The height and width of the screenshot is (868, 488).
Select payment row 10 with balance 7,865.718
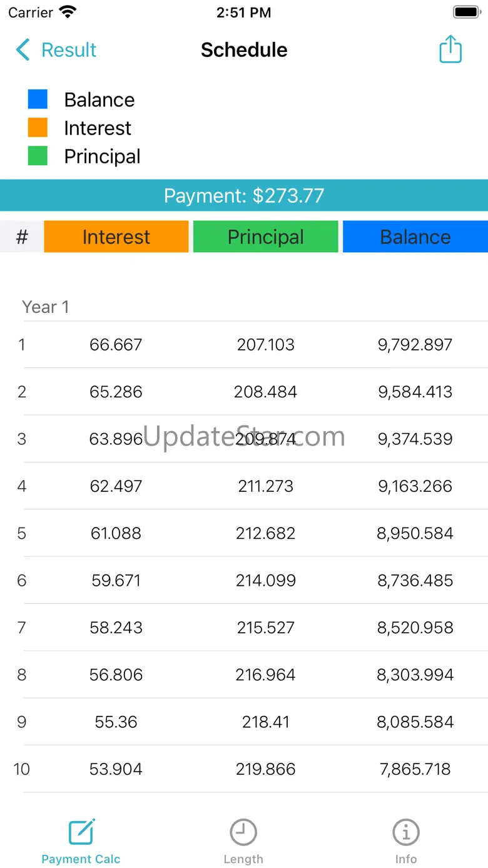pos(244,769)
